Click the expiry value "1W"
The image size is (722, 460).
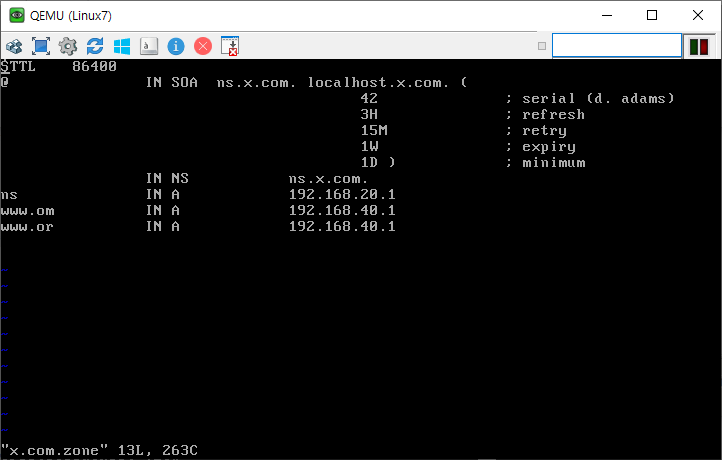point(369,146)
